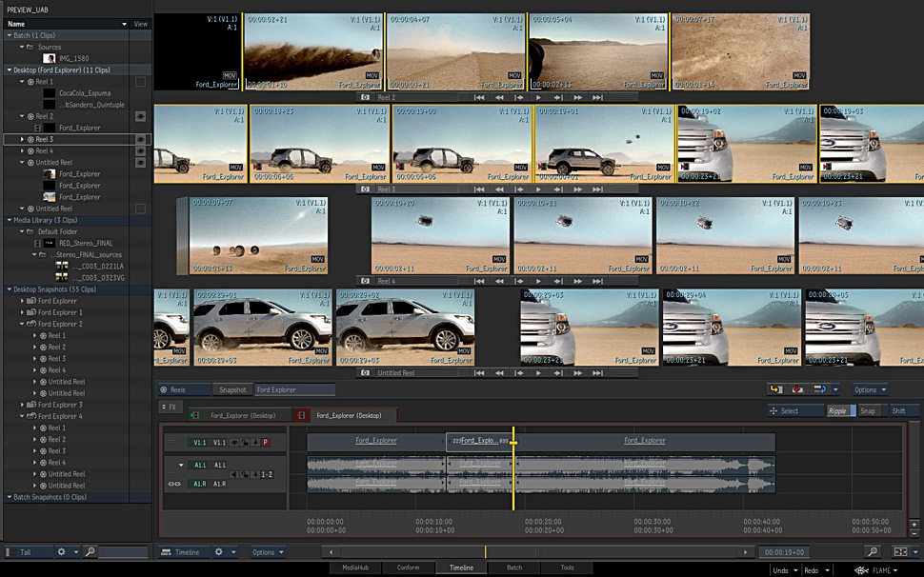Click the Snapshot button

pyautogui.click(x=232, y=389)
